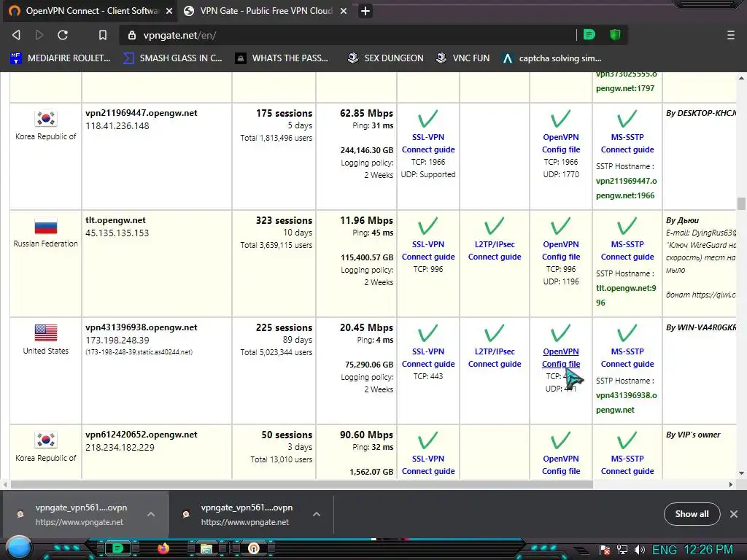Viewport: 747px width, 560px height.
Task: Open MS-SSTP Connect guide for 118.41.236.148
Action: tap(627, 144)
